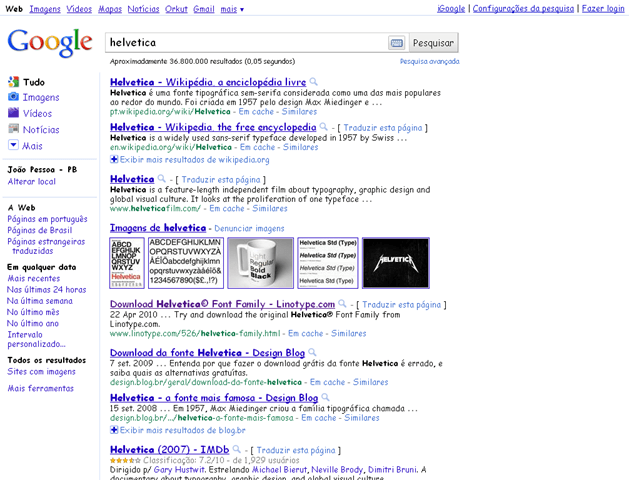Click the Pesquisar search button

(x=433, y=43)
